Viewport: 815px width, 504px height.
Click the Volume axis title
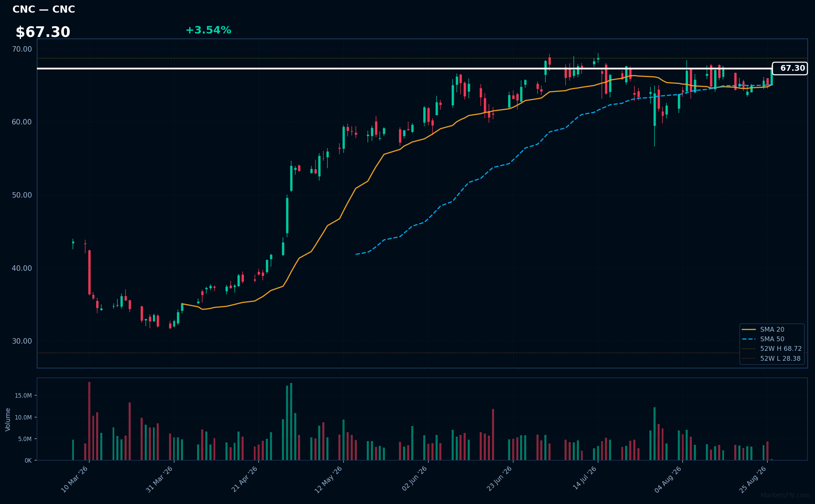click(x=8, y=420)
